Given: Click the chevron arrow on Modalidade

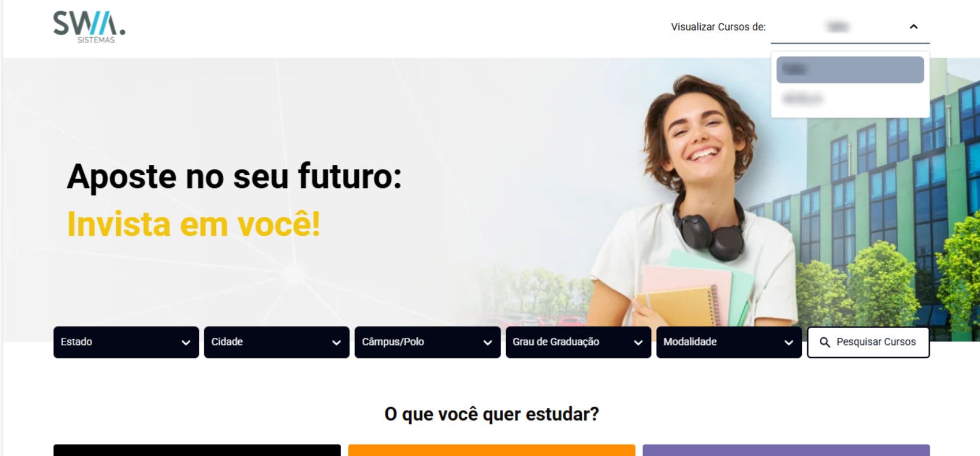Looking at the screenshot, I should [x=788, y=343].
